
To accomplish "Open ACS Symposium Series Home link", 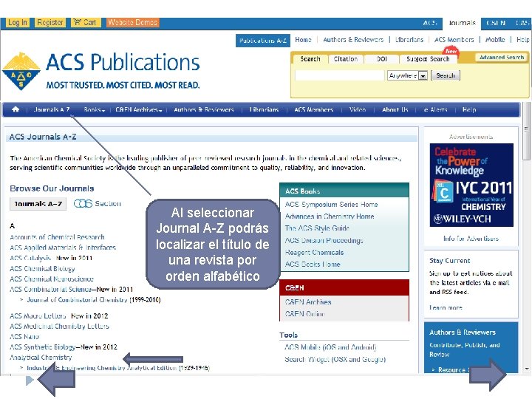I will 332,204.
